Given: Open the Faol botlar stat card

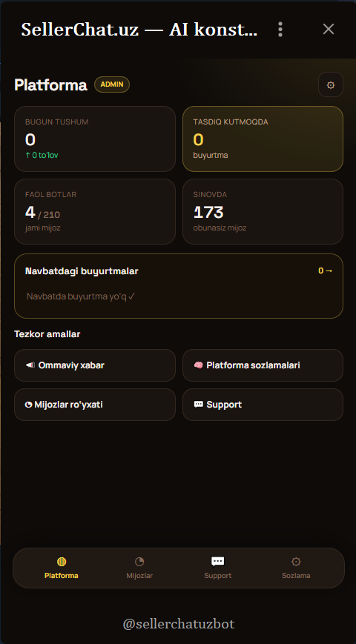Looking at the screenshot, I should (95, 211).
